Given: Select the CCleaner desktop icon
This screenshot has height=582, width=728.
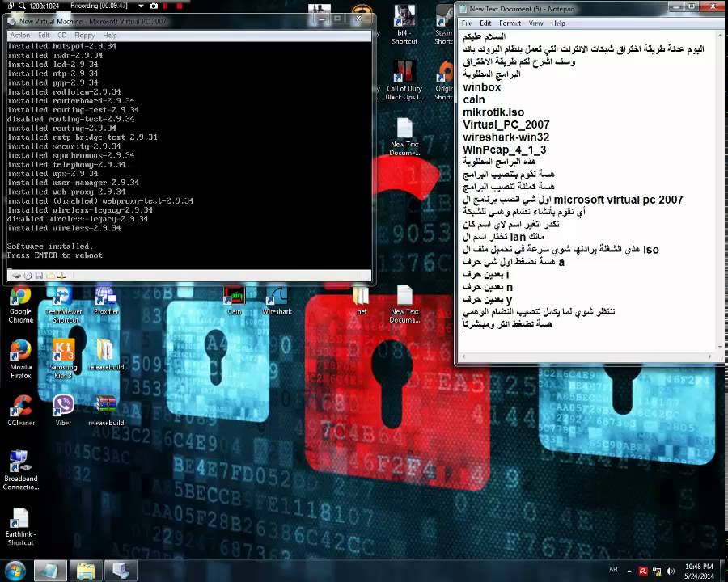Looking at the screenshot, I should click(x=21, y=411).
